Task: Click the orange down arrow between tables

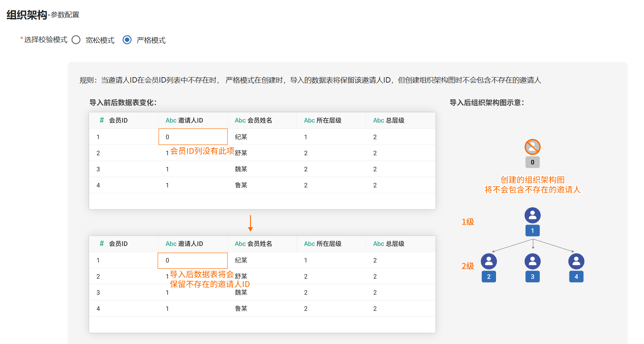Action: point(250,223)
